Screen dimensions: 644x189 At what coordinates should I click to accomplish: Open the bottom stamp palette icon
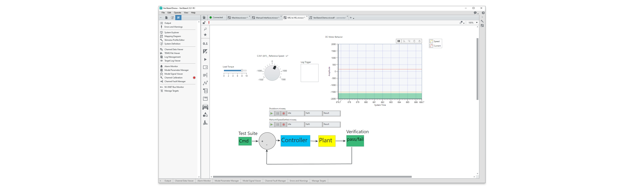205,123
